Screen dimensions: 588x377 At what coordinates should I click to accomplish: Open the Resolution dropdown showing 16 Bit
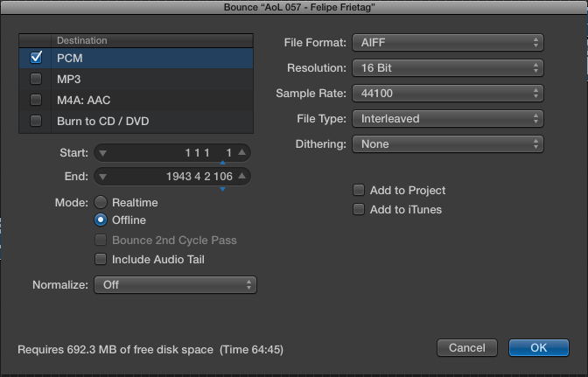click(447, 68)
